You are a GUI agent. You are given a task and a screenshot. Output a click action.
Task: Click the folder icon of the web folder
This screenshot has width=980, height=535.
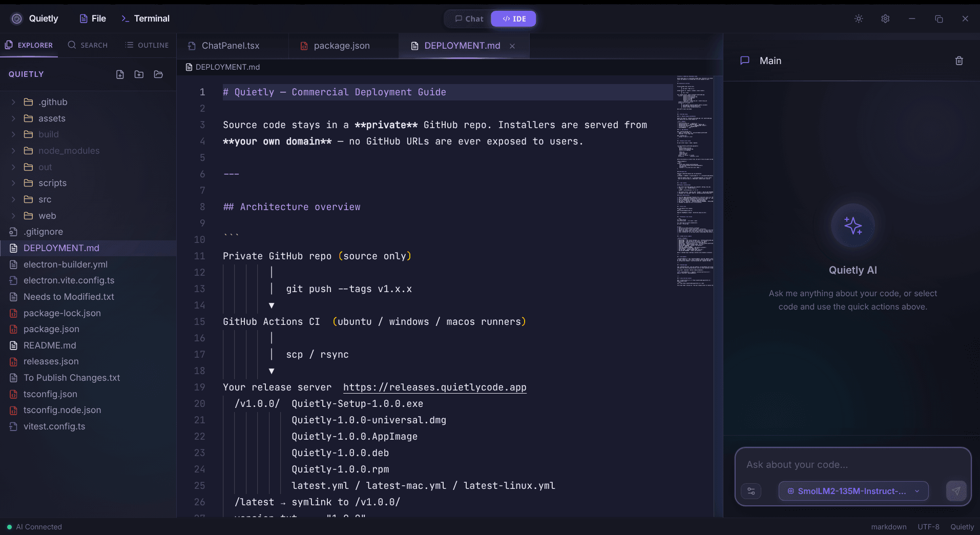coord(28,216)
